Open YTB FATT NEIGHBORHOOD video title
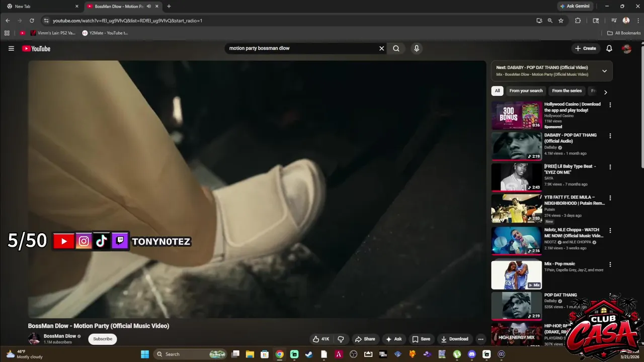 click(575, 200)
